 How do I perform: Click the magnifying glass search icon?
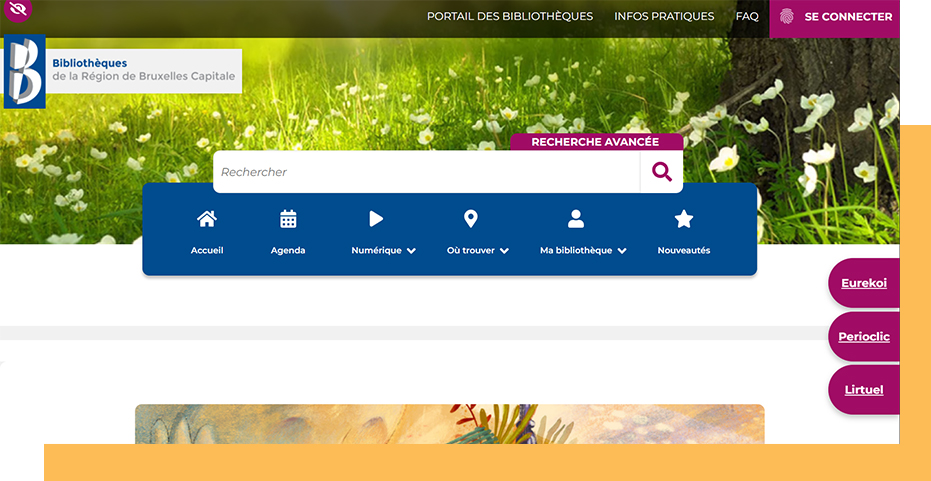coord(661,172)
